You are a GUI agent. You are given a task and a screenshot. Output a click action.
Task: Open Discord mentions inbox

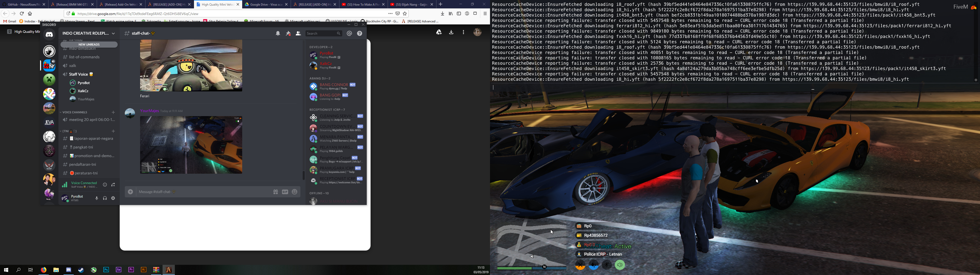coord(350,33)
